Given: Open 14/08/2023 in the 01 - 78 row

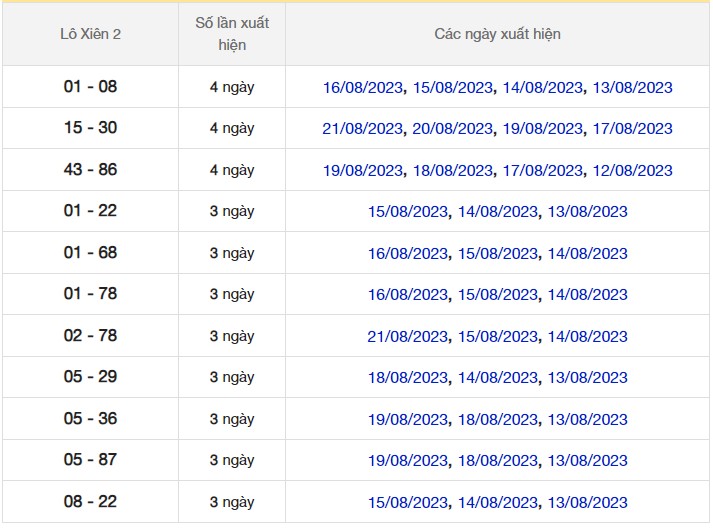Looking at the screenshot, I should 587,295.
